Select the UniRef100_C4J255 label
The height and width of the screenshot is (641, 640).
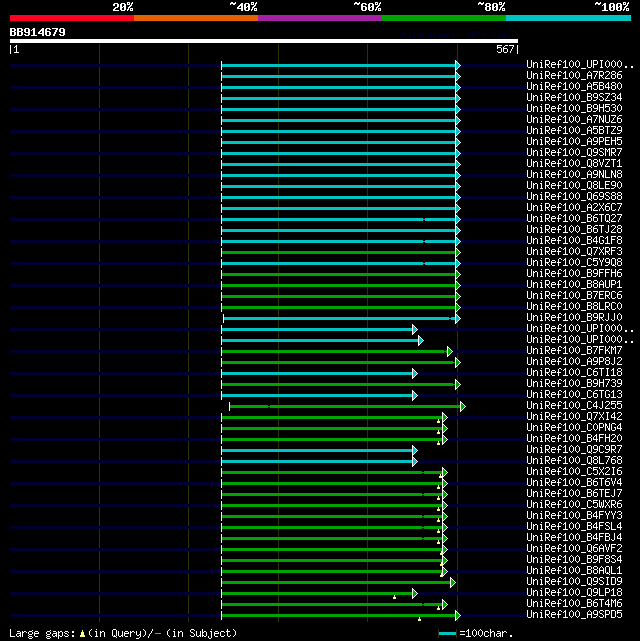click(x=574, y=406)
